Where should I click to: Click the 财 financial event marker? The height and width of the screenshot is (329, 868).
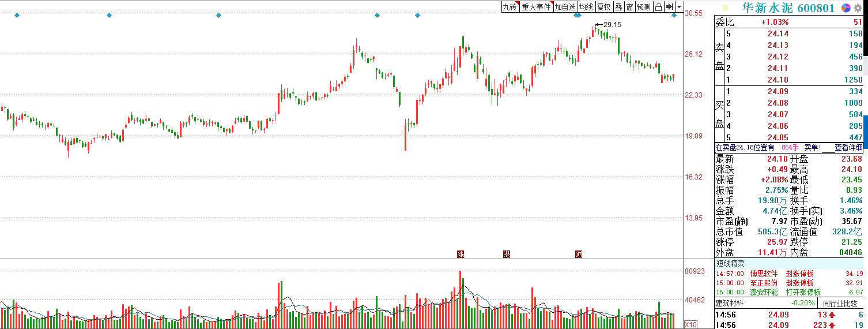pyautogui.click(x=579, y=254)
